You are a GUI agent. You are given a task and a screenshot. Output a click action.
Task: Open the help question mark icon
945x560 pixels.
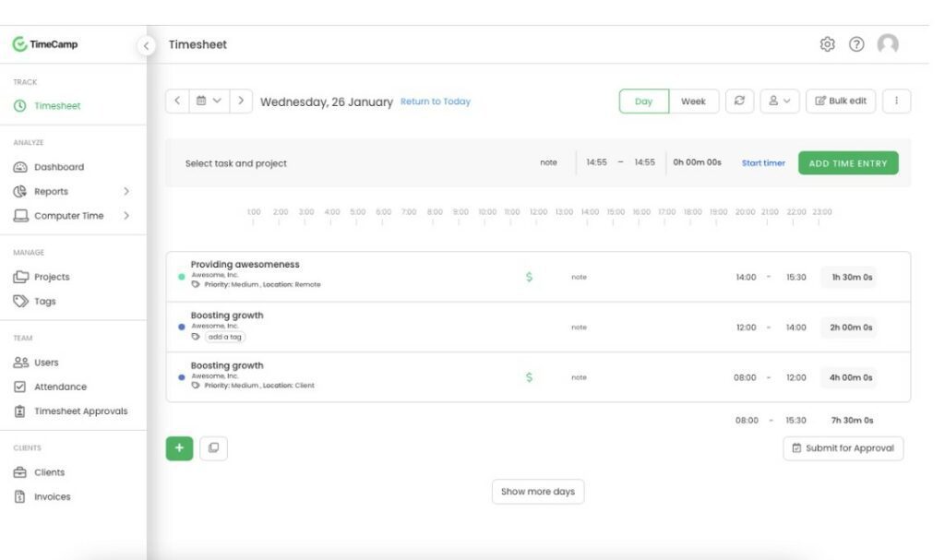(856, 44)
